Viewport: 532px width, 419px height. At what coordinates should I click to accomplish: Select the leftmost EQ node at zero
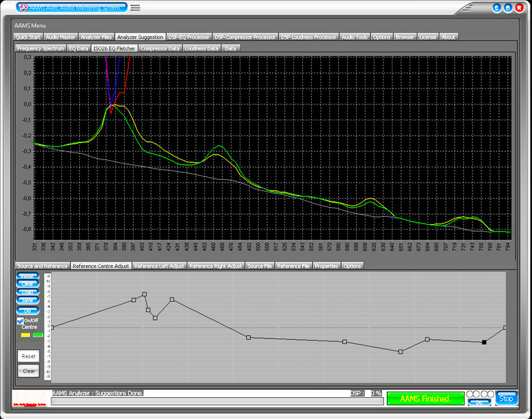52,327
